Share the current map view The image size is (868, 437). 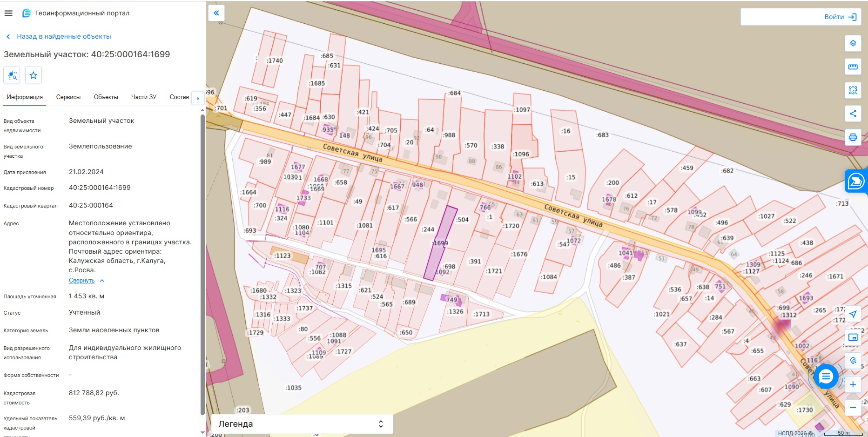853,114
